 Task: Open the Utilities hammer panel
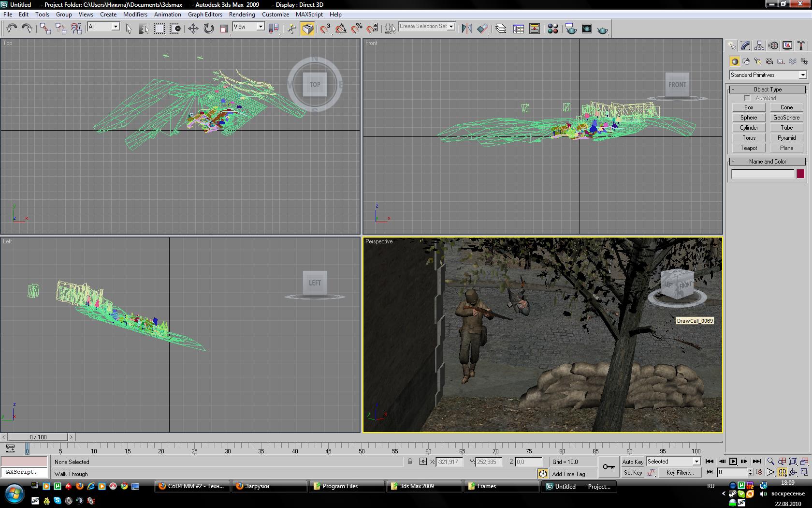point(801,46)
